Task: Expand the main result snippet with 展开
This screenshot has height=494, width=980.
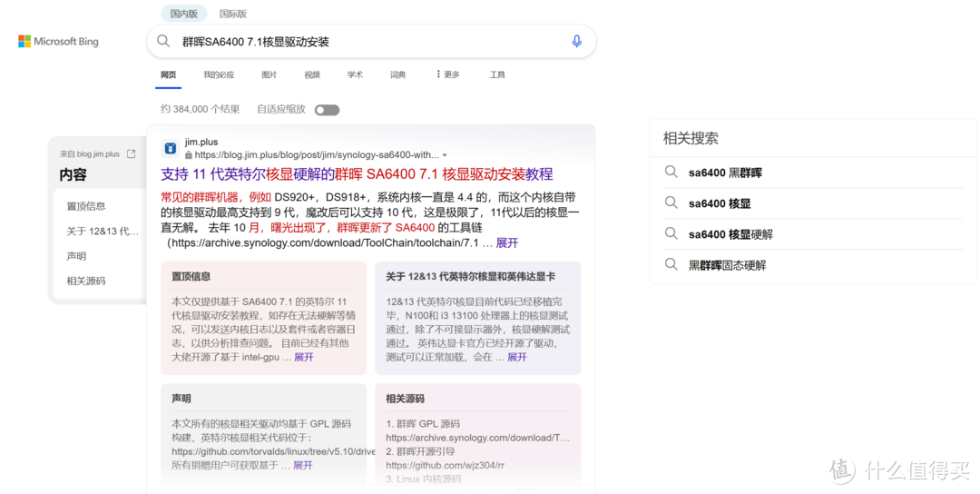Action: point(507,242)
